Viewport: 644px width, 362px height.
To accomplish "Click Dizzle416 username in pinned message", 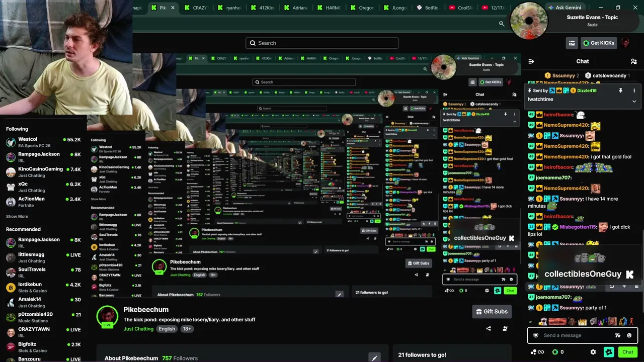I will 587,90.
